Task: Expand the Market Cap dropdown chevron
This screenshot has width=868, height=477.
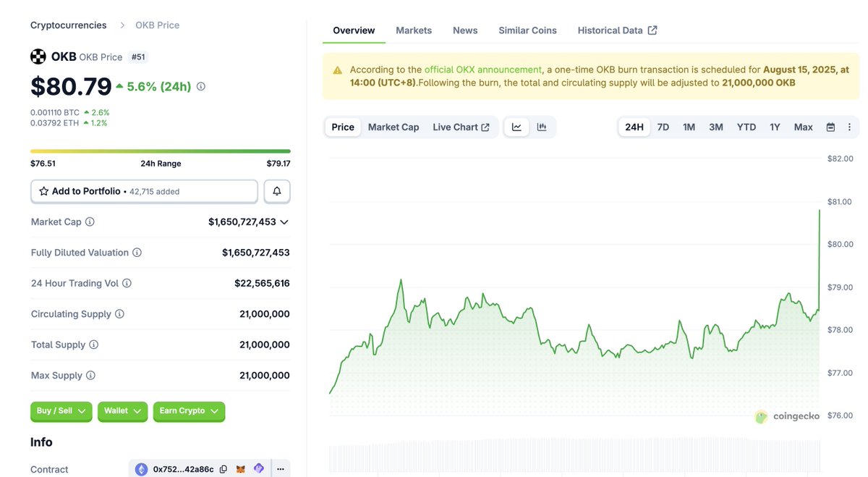Action: point(284,222)
